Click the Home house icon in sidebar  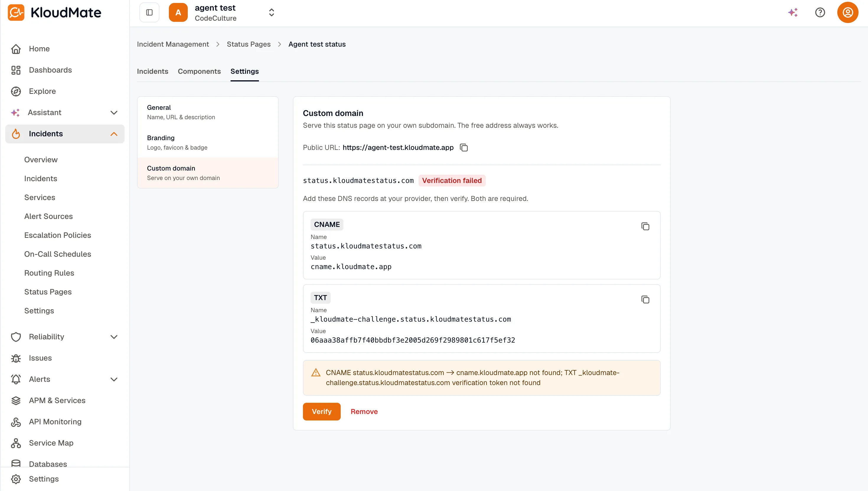[16, 49]
